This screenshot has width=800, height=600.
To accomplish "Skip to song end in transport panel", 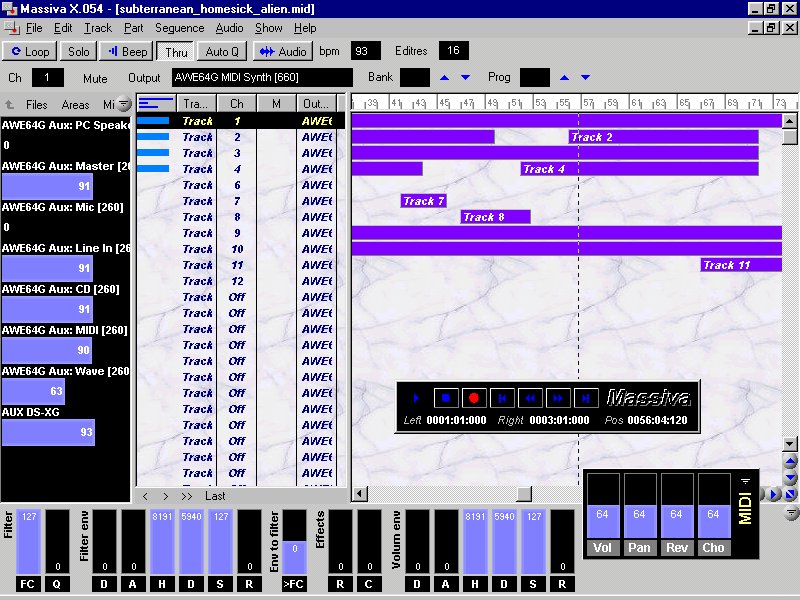I will [586, 398].
